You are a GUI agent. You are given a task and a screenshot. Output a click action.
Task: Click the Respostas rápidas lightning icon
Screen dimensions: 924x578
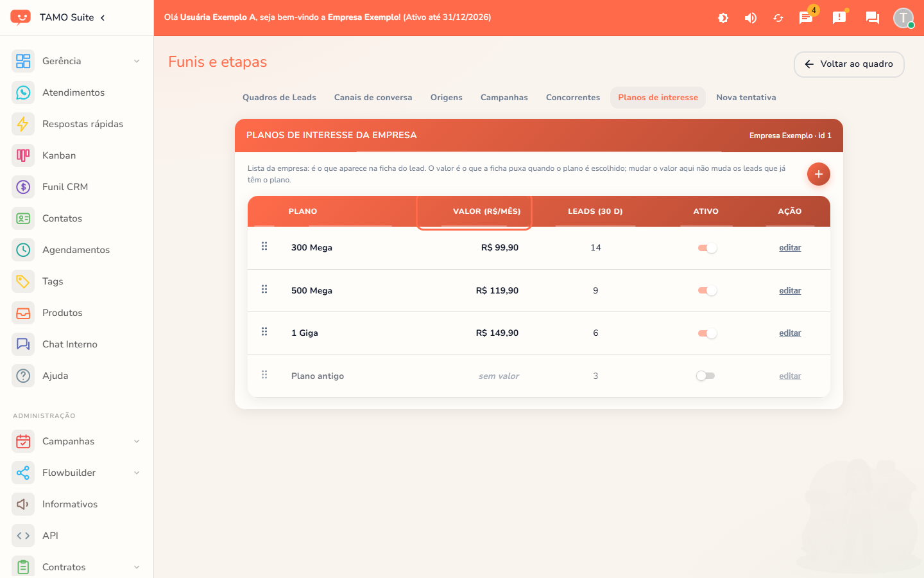point(23,124)
